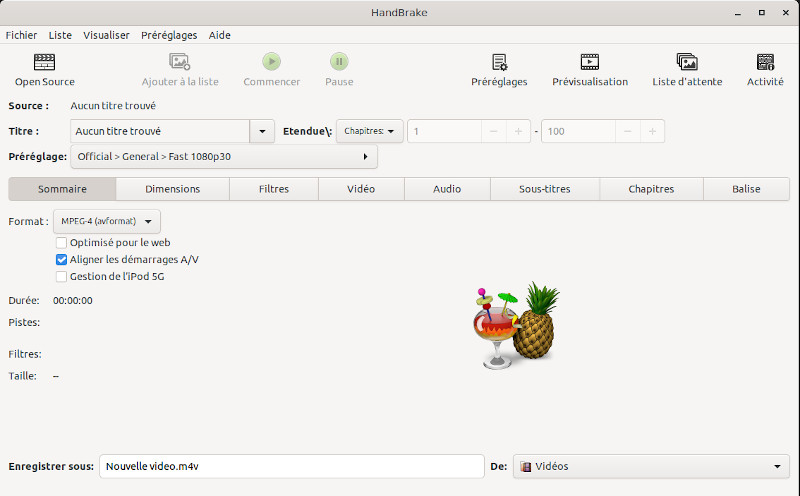Switch to the Vidéo tab
The width and height of the screenshot is (800, 496).
(361, 189)
